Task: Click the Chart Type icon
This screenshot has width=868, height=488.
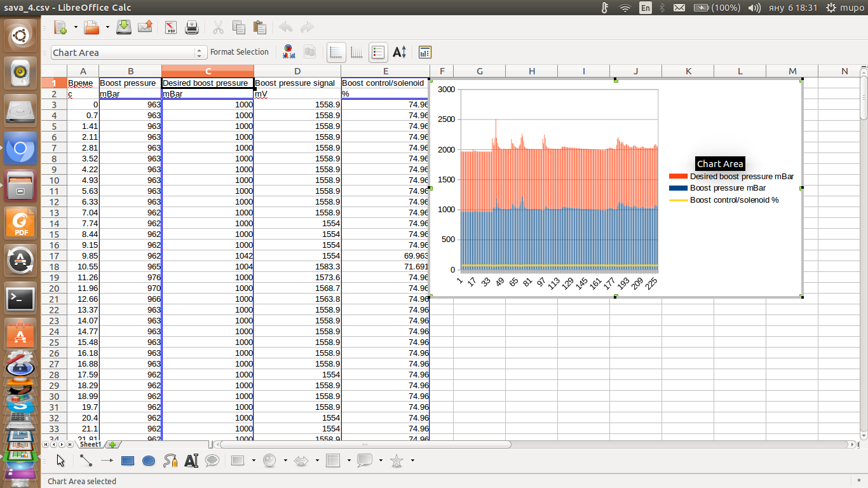Action: (x=288, y=52)
